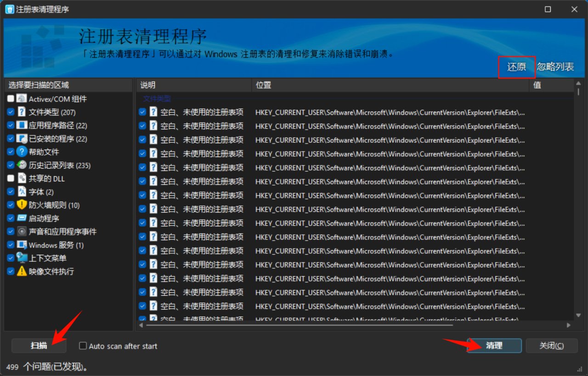Toggle the 映像文件执行 checkbox
The height and width of the screenshot is (376, 588).
(x=11, y=271)
